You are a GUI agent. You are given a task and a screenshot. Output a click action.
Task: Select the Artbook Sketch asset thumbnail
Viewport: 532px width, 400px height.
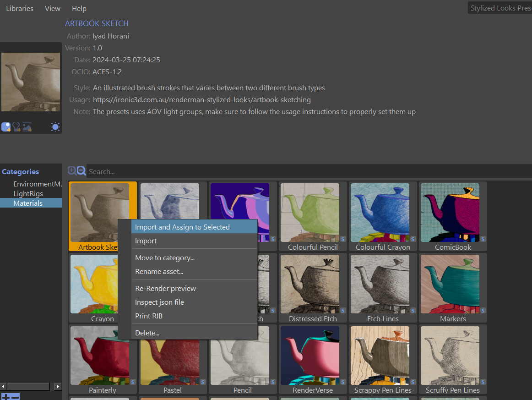[x=100, y=213]
